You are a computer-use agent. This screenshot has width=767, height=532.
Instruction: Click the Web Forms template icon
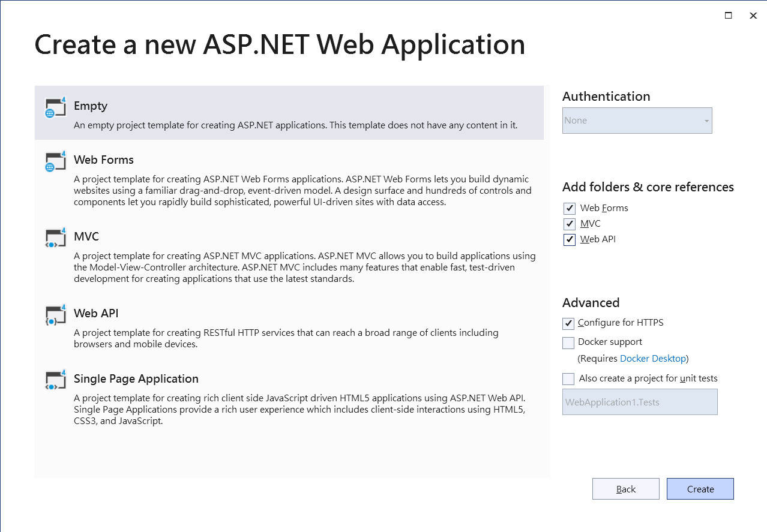(x=55, y=161)
